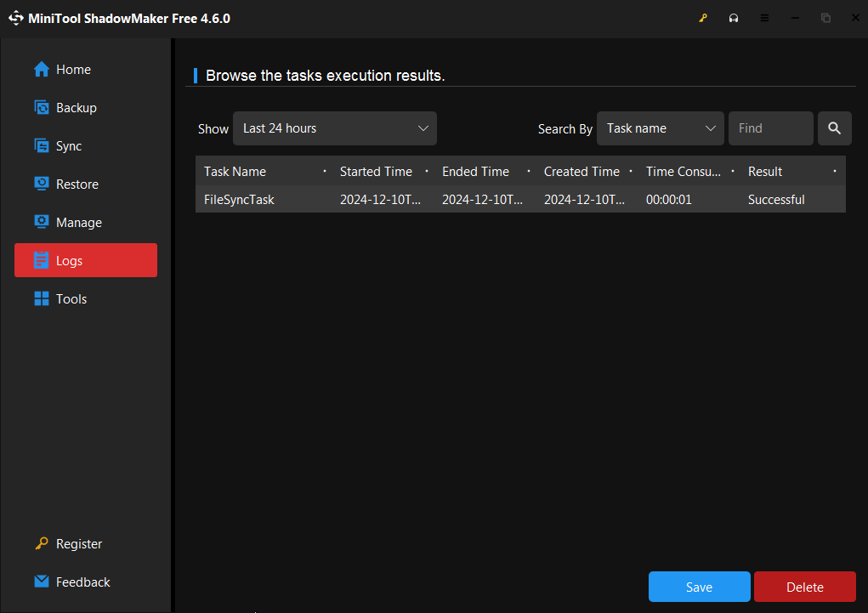Viewport: 868px width, 613px height.
Task: Click the Register key icon in sidebar
Action: pos(42,543)
